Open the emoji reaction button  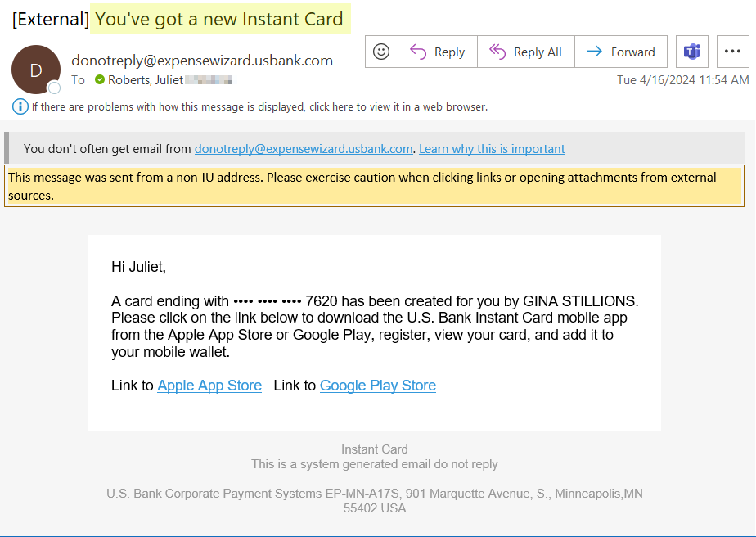click(381, 52)
